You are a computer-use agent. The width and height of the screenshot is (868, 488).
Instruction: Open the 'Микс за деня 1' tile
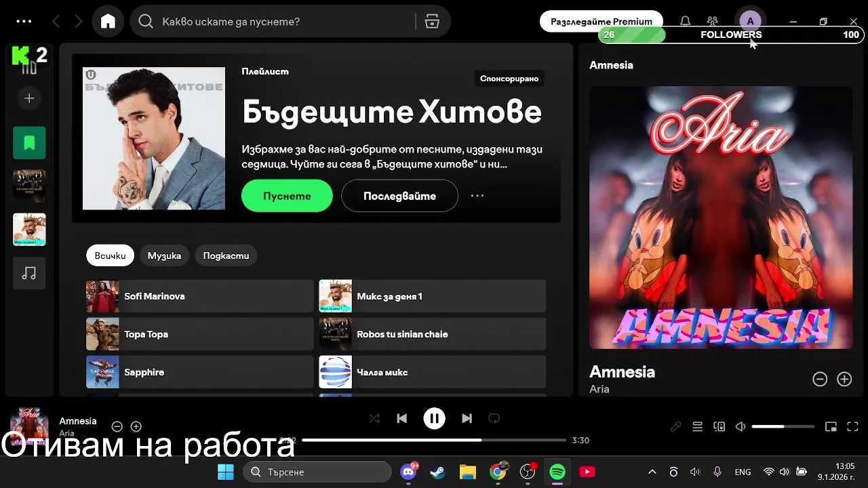tap(433, 296)
